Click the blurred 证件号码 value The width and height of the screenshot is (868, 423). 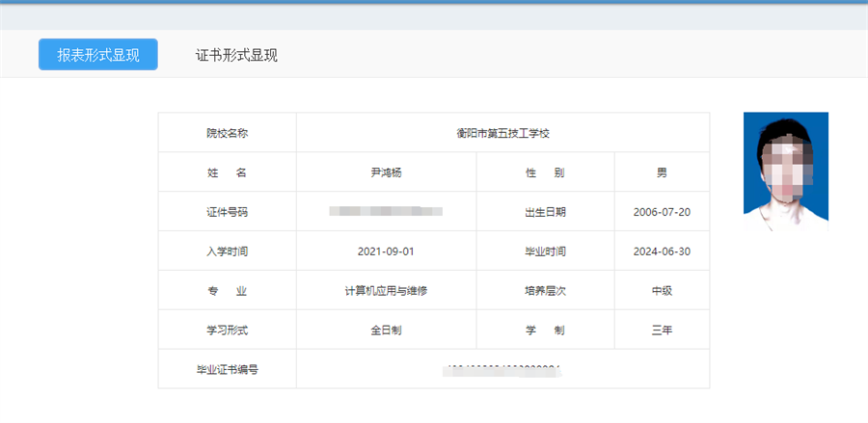point(386,211)
